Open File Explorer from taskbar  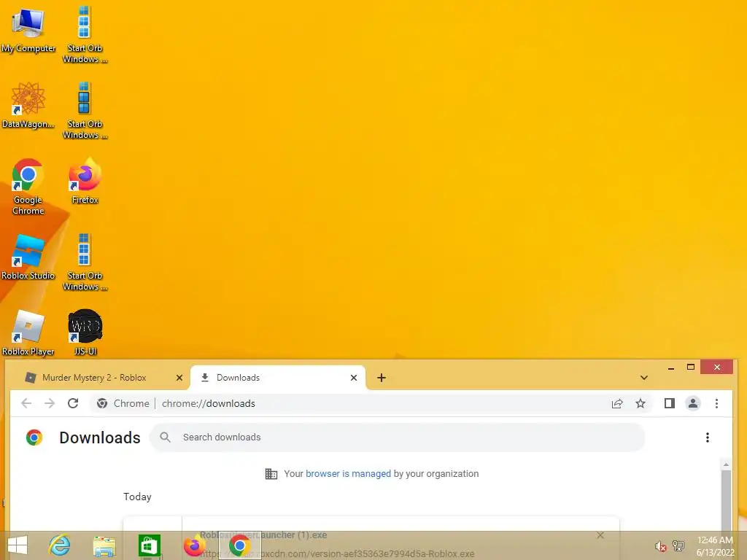pos(104,545)
